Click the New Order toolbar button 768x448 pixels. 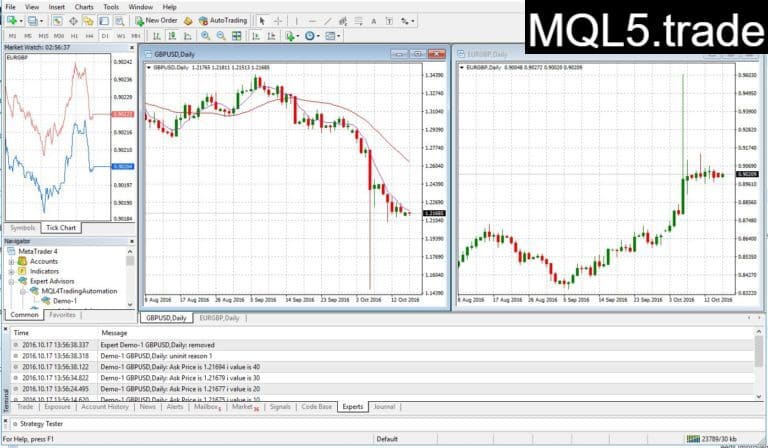(155, 20)
